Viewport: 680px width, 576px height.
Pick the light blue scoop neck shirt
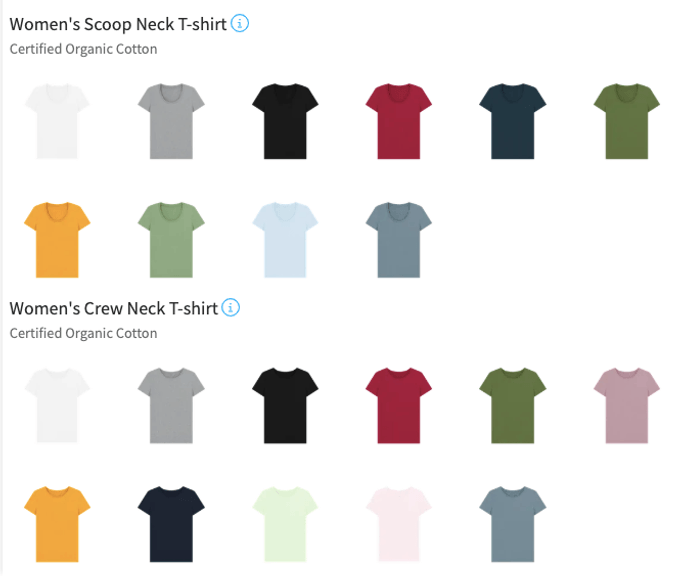[x=285, y=239]
